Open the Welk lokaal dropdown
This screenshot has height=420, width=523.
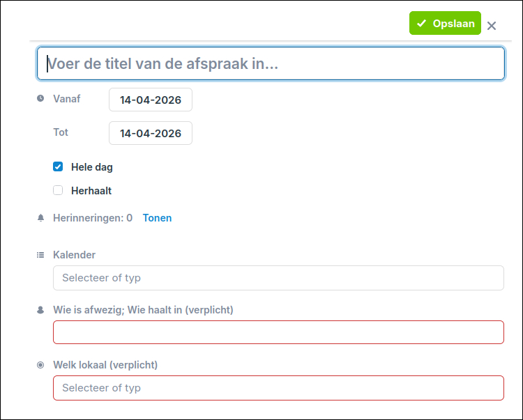pyautogui.click(x=278, y=388)
